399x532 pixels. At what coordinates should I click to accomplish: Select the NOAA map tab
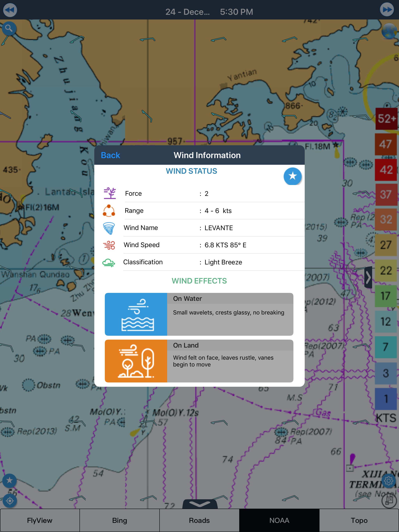tap(279, 520)
